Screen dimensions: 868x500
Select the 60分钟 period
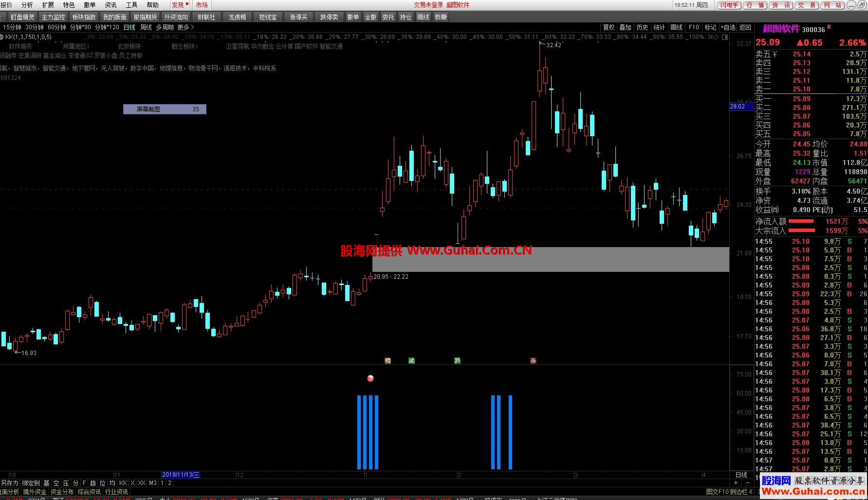pyautogui.click(x=57, y=27)
